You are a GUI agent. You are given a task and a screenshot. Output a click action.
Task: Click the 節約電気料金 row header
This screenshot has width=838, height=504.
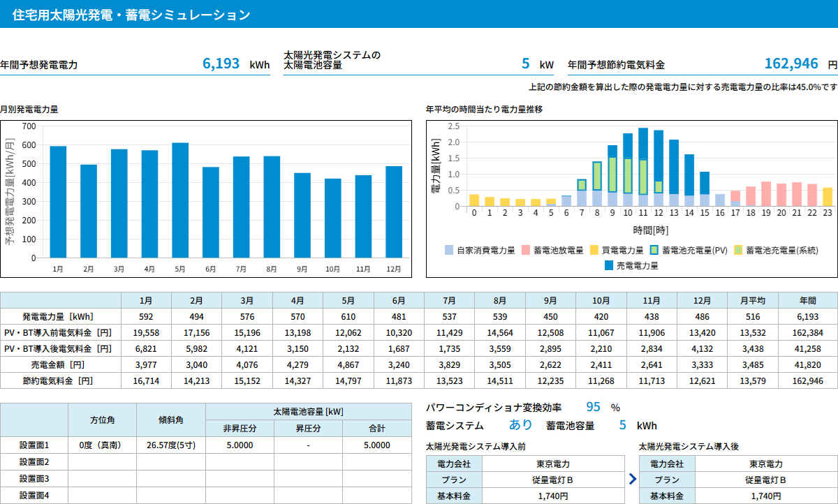(x=61, y=380)
